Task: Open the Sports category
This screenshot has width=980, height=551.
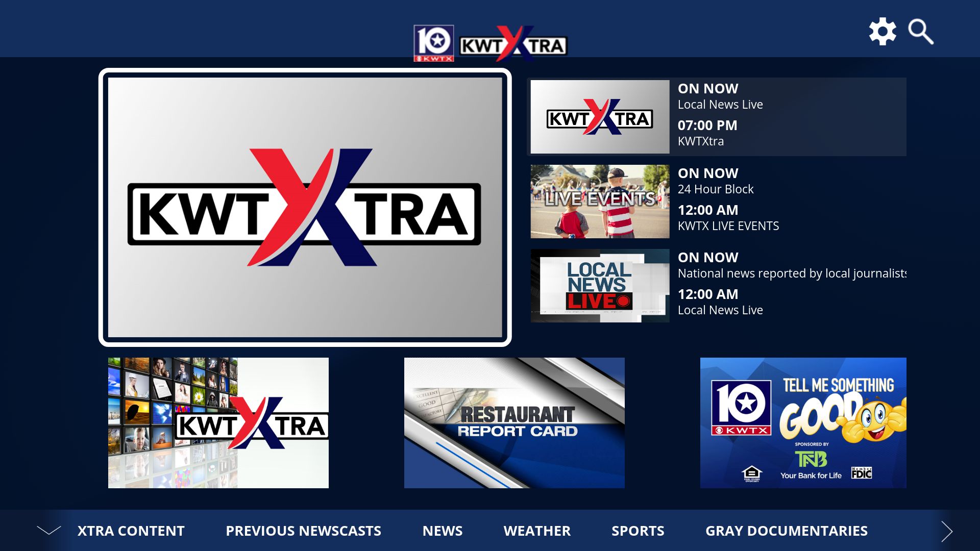Action: pyautogui.click(x=638, y=531)
